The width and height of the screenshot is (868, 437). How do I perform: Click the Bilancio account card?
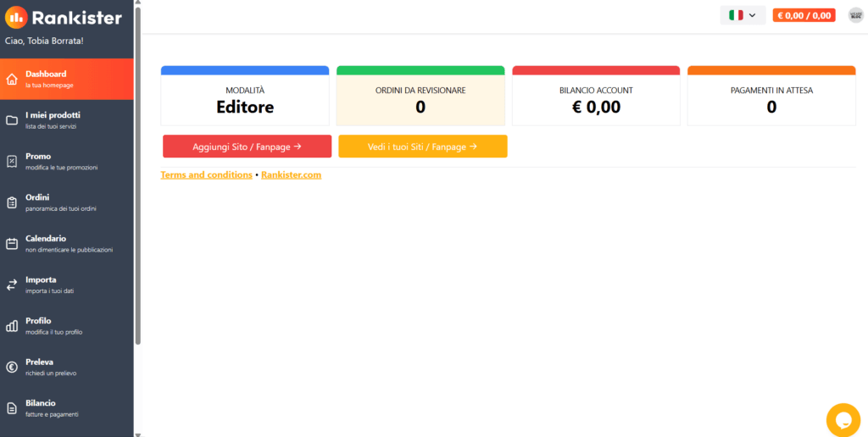[x=596, y=96]
